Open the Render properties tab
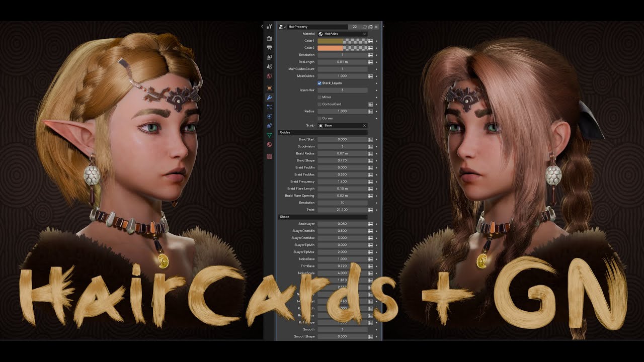The width and height of the screenshot is (644, 362). click(x=269, y=38)
